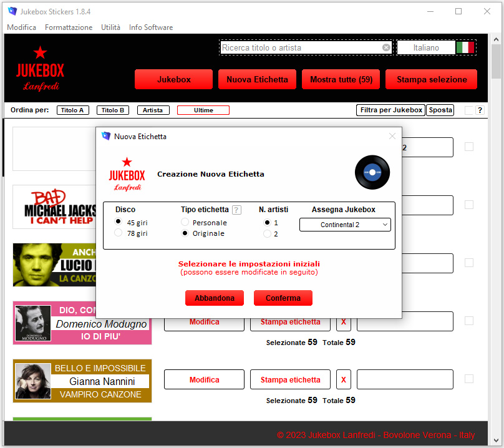This screenshot has width=504, height=448.
Task: Click Mostra tutte (59)
Action: tap(341, 79)
